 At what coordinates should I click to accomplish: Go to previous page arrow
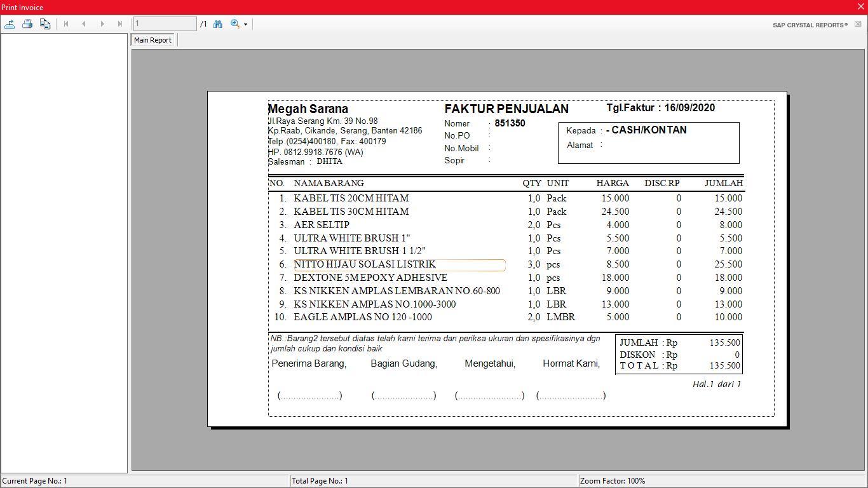83,24
